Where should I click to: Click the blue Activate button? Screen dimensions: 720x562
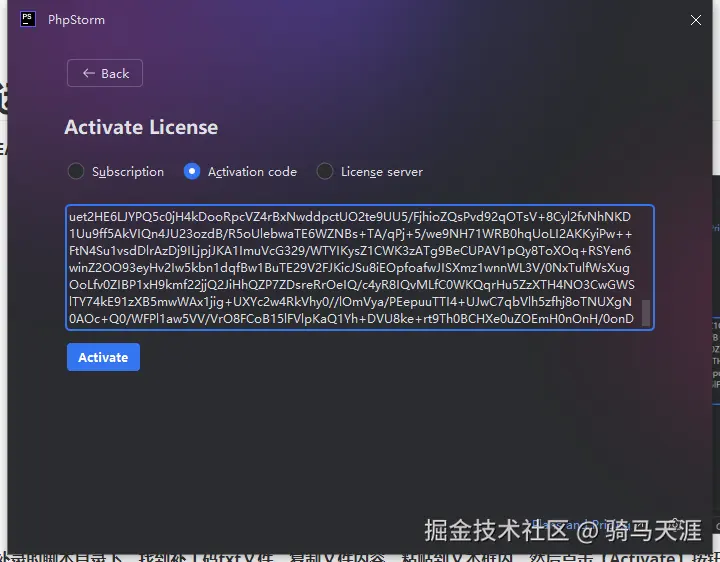pos(103,357)
